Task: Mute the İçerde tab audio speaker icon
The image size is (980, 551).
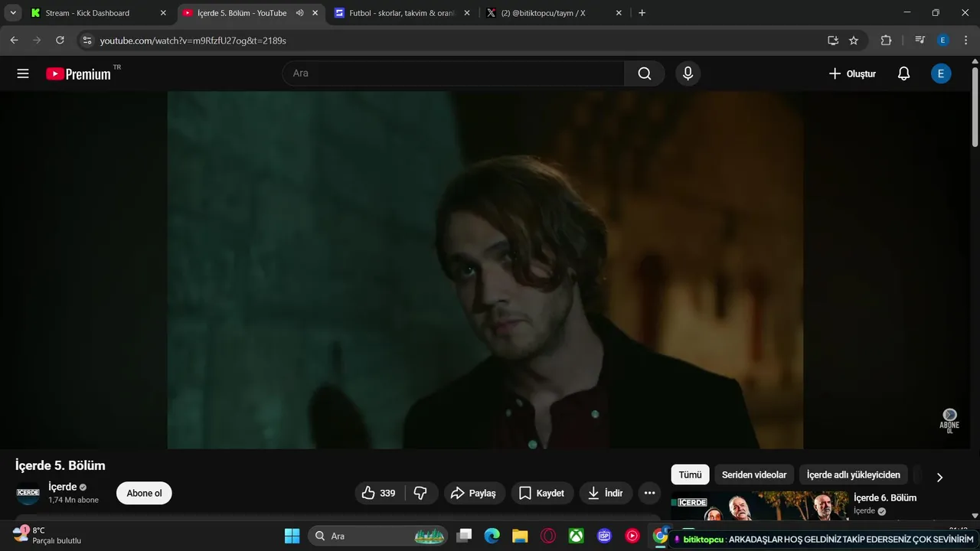Action: tap(299, 13)
